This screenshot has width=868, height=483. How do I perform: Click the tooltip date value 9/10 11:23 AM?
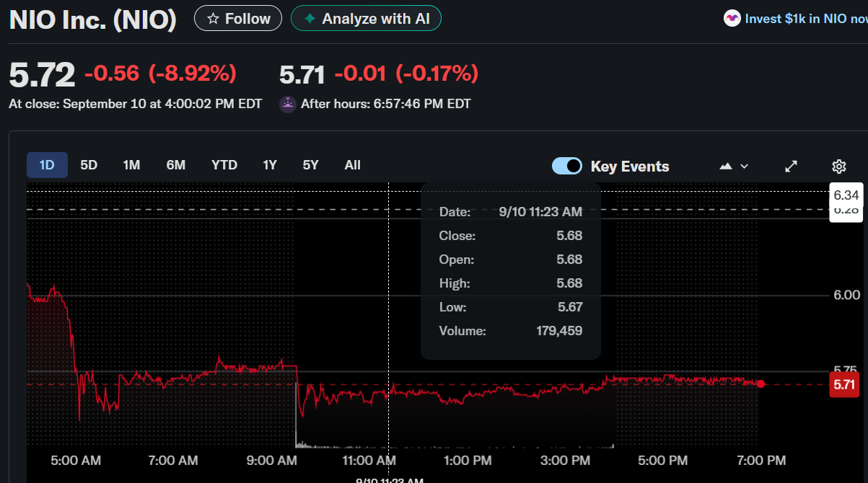click(x=540, y=212)
